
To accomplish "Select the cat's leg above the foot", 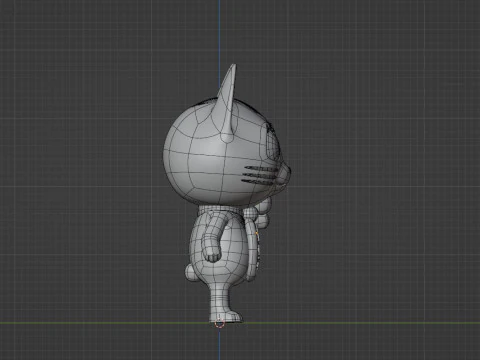I will point(220,297).
